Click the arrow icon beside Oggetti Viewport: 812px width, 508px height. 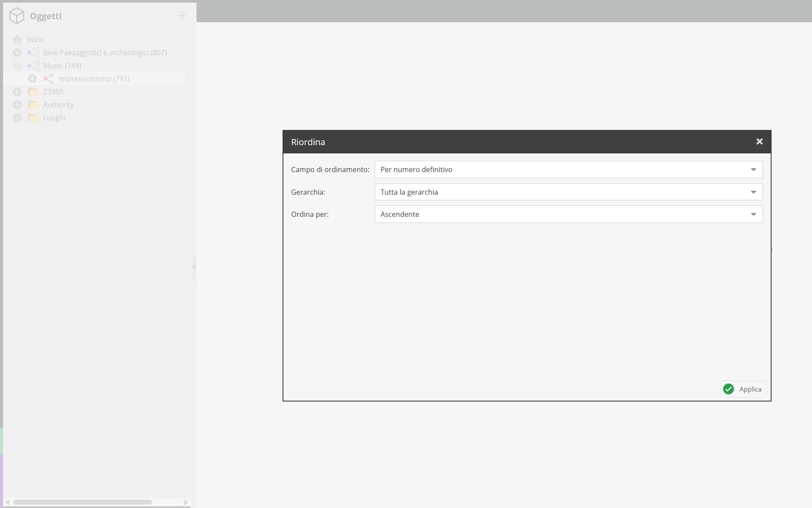[181, 16]
